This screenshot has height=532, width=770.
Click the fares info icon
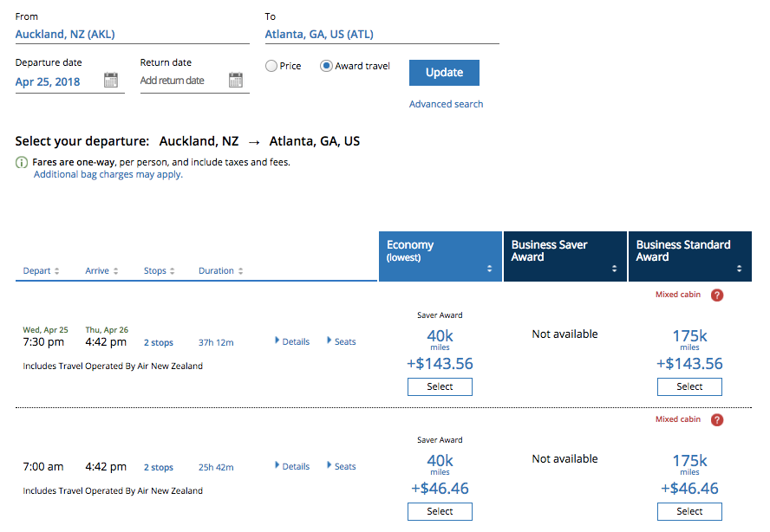pyautogui.click(x=22, y=162)
